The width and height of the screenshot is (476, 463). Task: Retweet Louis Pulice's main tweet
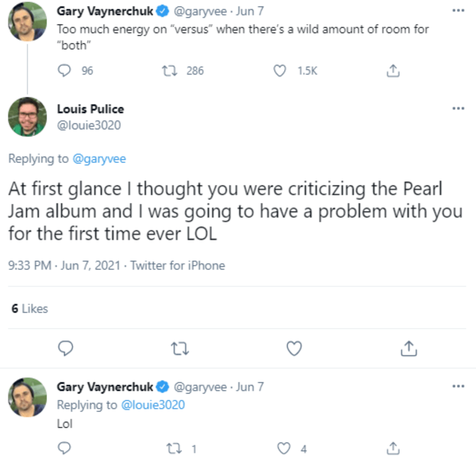click(x=180, y=348)
